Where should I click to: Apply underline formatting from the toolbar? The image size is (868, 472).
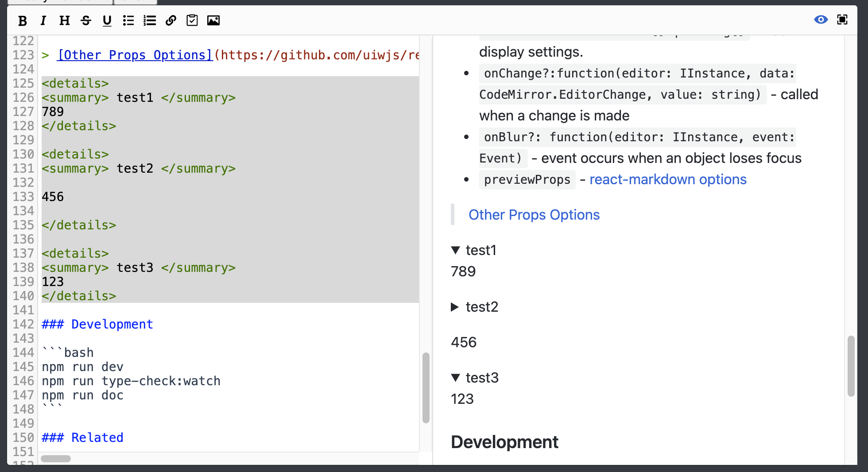click(107, 20)
